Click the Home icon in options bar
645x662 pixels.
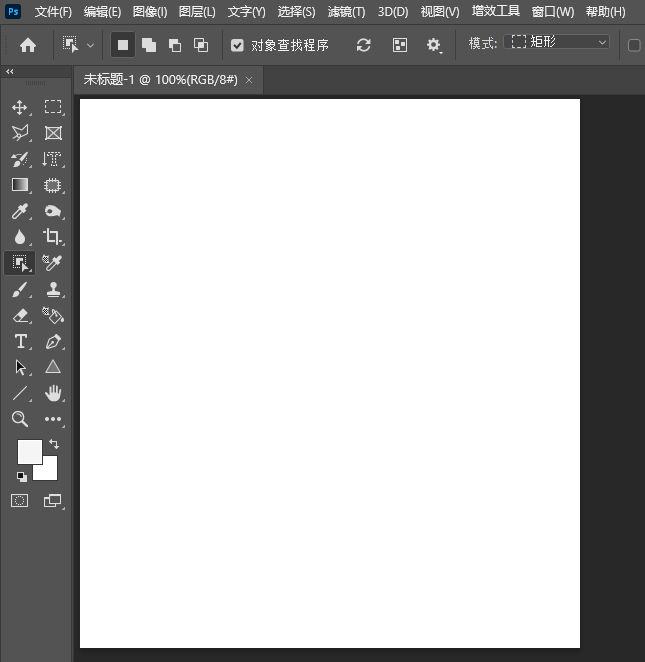(x=28, y=45)
